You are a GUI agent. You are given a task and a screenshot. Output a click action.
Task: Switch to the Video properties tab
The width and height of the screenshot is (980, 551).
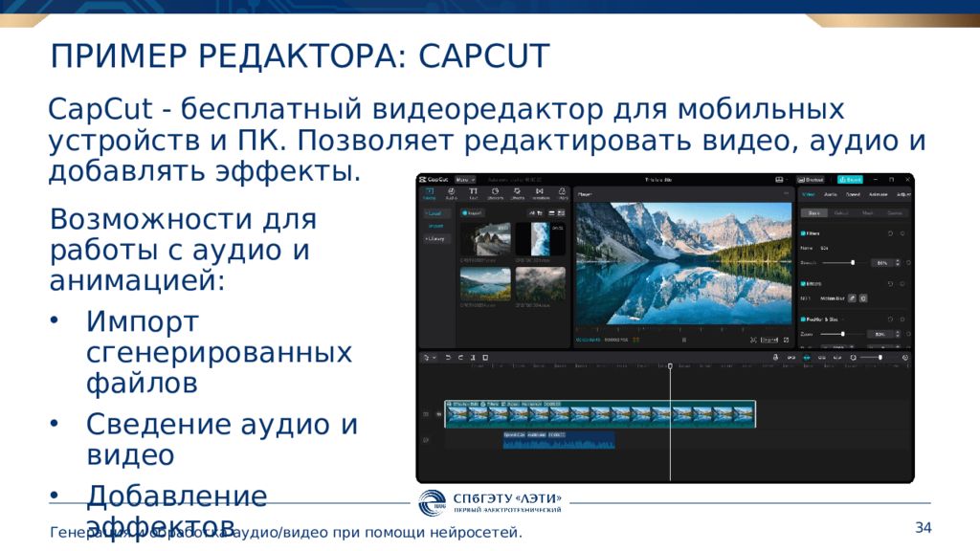(809, 194)
